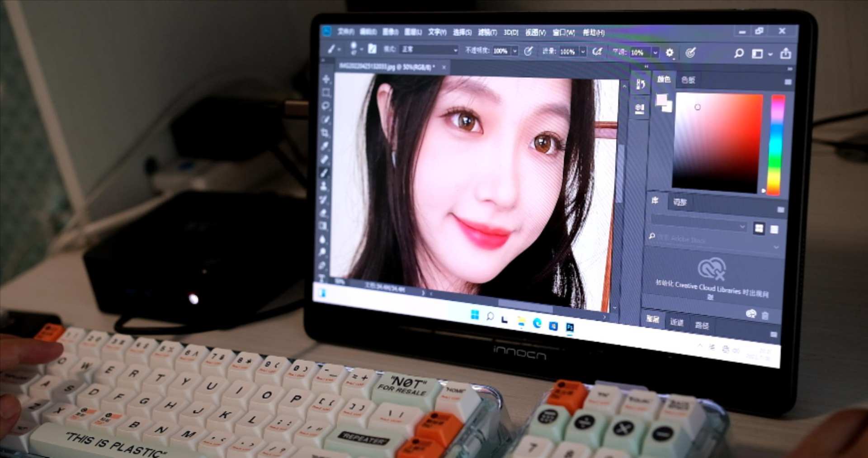Open File Explorer from the taskbar
Image resolution: width=868 pixels, height=458 pixels.
coord(521,321)
